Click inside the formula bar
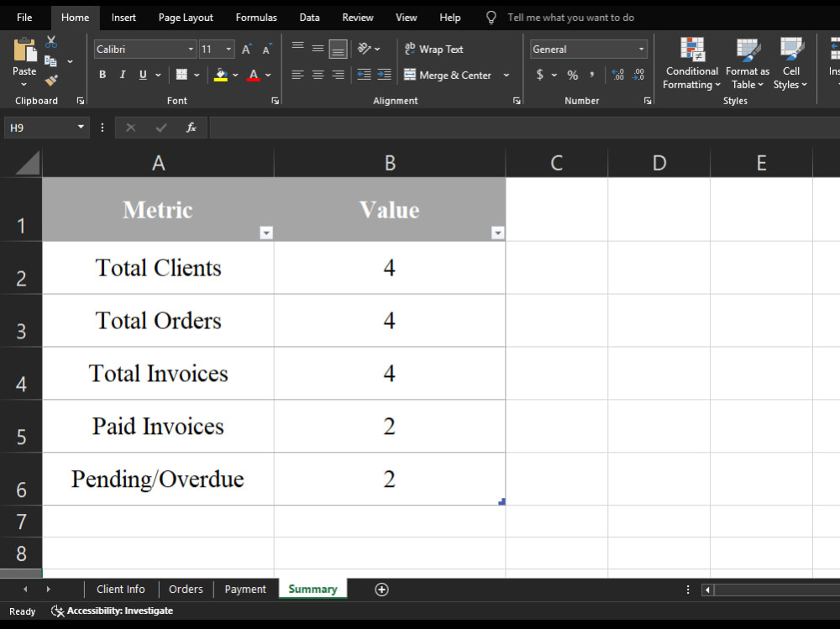 [525, 128]
